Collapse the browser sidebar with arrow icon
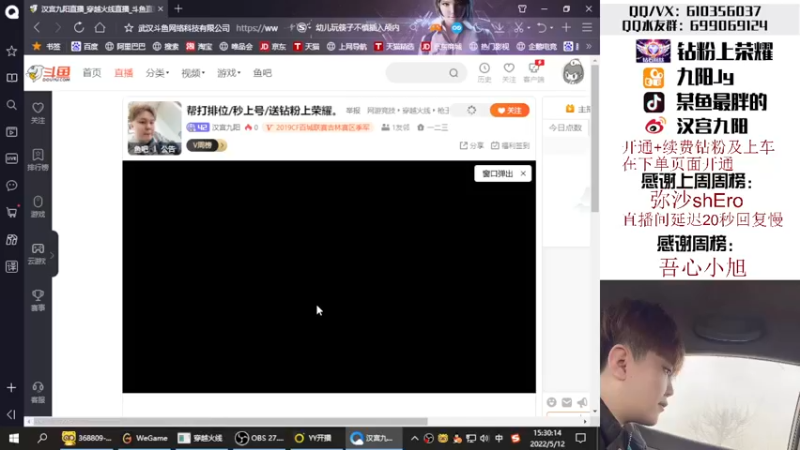This screenshot has width=800, height=450. pos(11,414)
